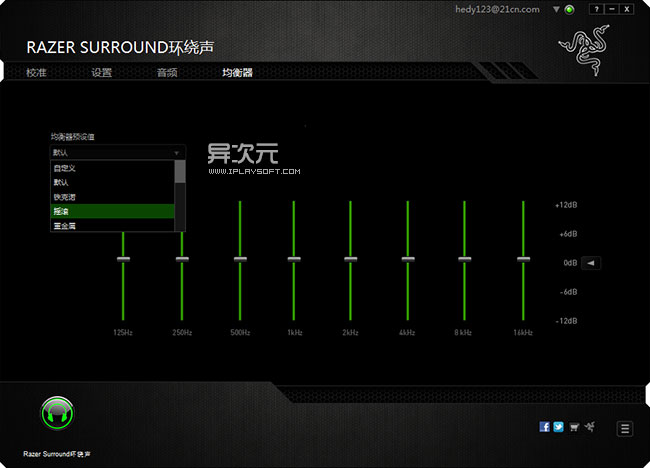Select the 均衡器 tab
Image resolution: width=650 pixels, height=468 pixels.
(237, 73)
